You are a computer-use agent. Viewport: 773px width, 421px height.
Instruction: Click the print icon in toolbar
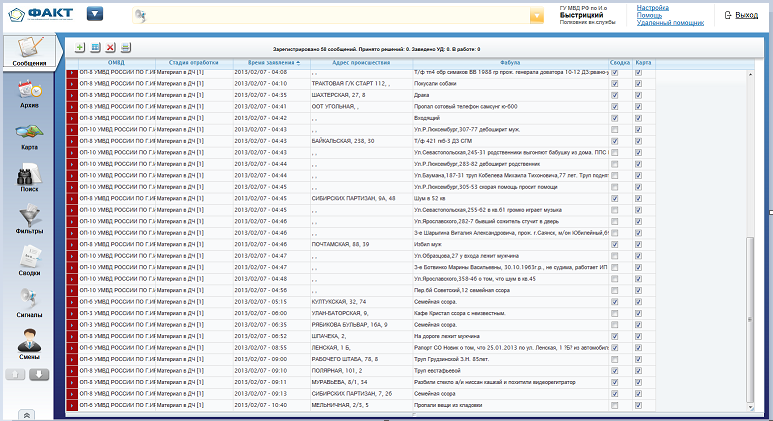pyautogui.click(x=125, y=48)
